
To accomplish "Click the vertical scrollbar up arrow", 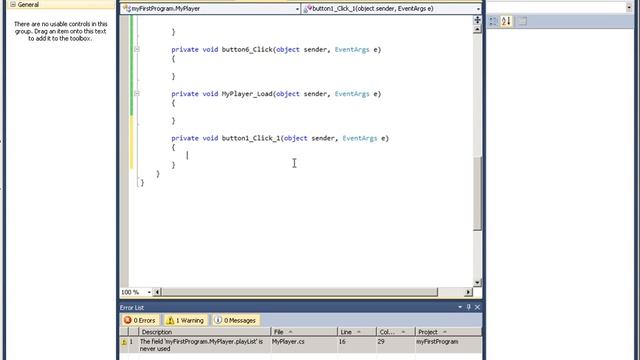I will click(477, 29).
